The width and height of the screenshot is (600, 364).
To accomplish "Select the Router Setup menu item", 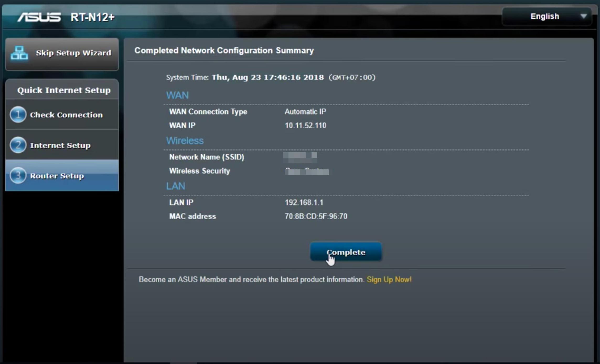I will point(62,176).
